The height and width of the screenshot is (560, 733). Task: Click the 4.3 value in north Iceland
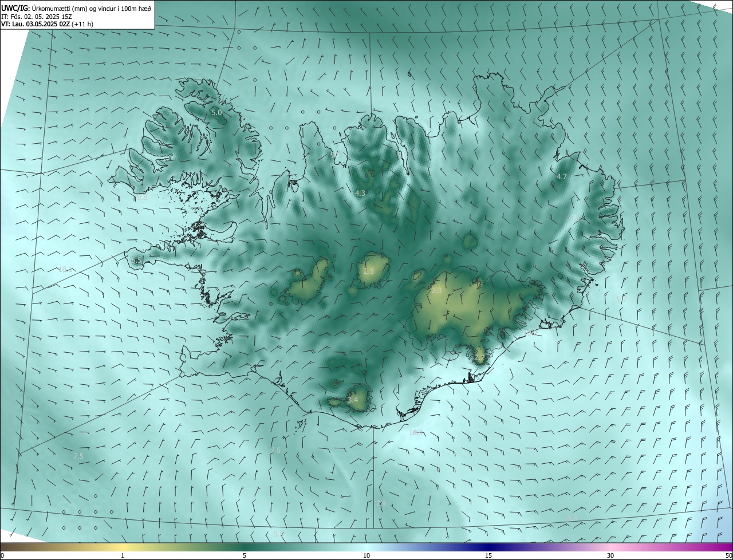(360, 194)
